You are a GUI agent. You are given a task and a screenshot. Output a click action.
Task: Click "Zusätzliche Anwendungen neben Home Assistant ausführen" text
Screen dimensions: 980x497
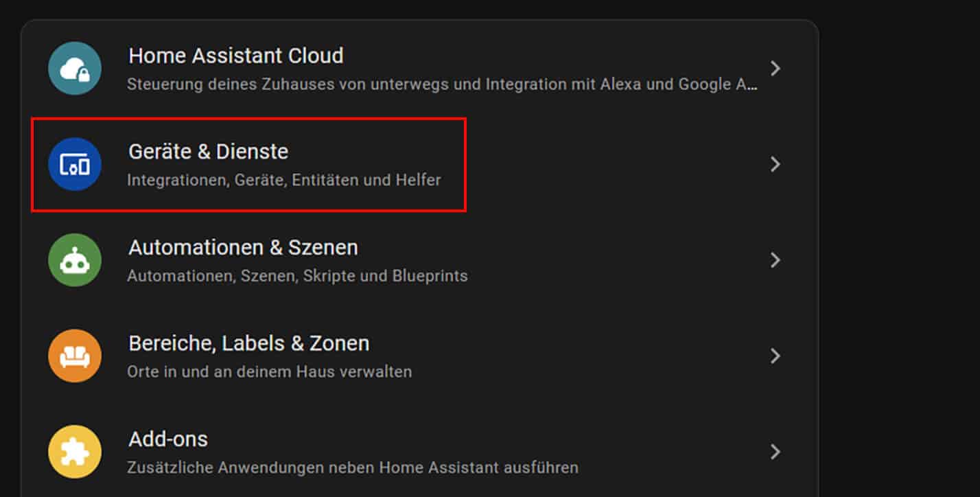353,468
